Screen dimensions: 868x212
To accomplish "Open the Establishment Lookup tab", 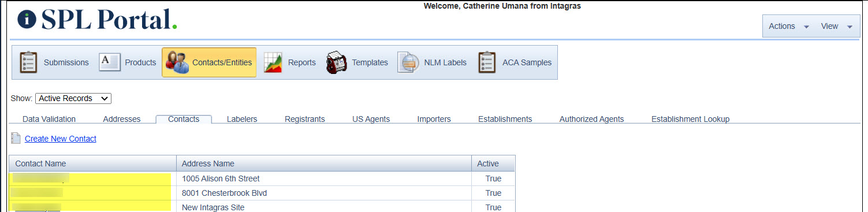I will pyautogui.click(x=691, y=119).
